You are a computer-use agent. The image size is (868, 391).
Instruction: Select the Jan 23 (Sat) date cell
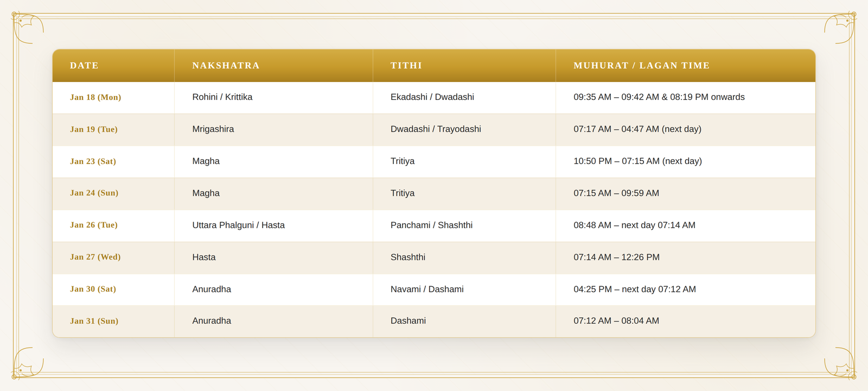[113, 162]
